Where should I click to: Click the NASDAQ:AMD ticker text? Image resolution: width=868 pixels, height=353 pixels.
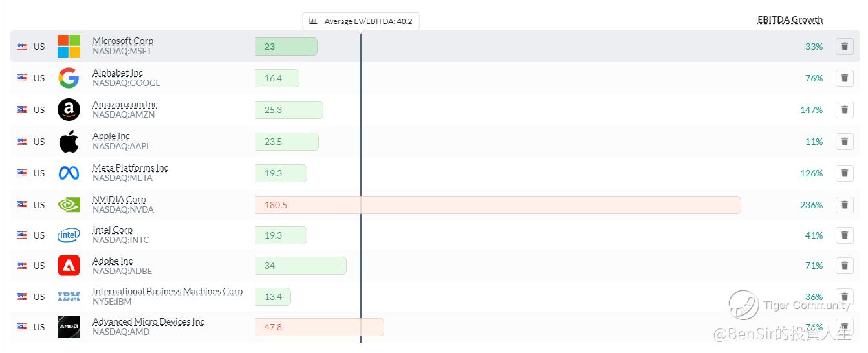pyautogui.click(x=121, y=332)
